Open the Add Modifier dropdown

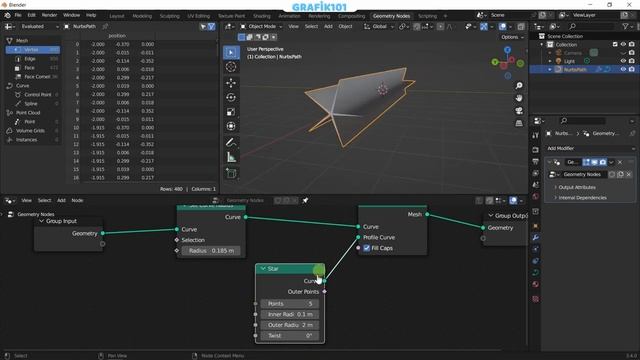[x=591, y=149]
